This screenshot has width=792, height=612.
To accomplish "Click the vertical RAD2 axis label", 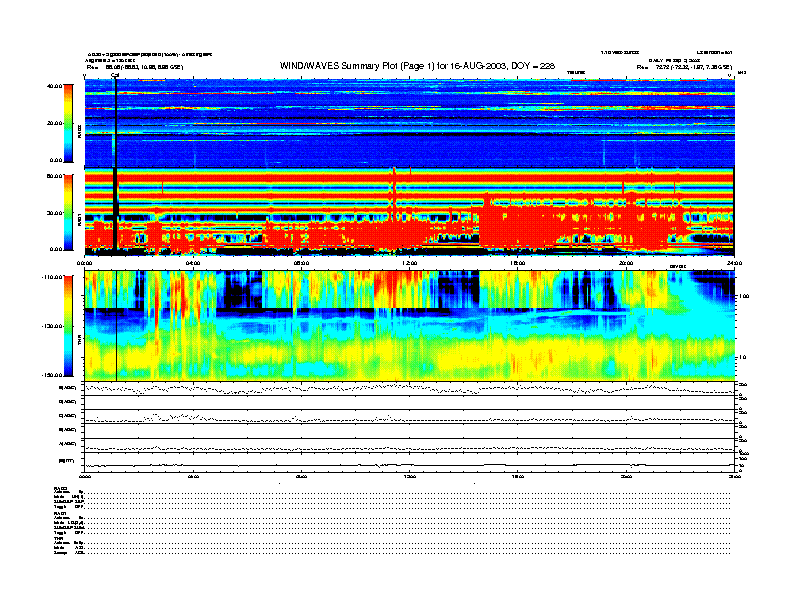I will point(79,133).
